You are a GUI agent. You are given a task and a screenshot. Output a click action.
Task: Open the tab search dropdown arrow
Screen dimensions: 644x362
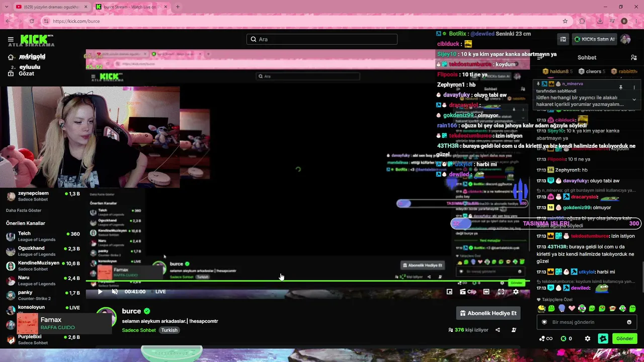6,7
